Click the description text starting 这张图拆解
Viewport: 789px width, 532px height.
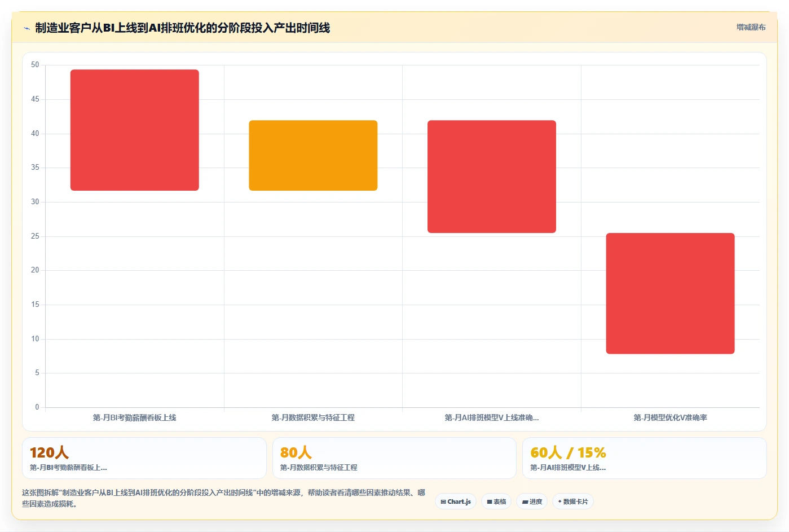pos(224,498)
